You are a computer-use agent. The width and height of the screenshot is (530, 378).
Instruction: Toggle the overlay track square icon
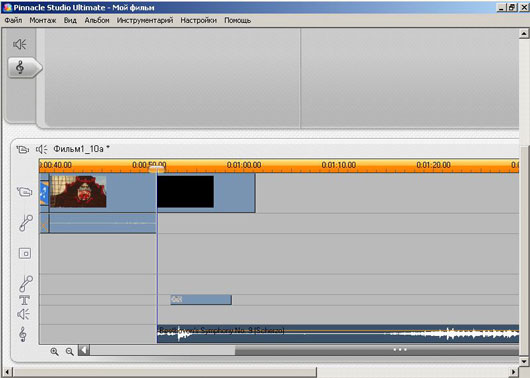25,253
